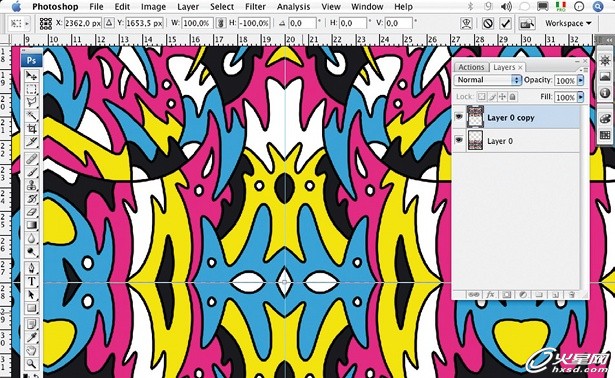
Task: Add a layer style (fx)
Action: (490, 295)
